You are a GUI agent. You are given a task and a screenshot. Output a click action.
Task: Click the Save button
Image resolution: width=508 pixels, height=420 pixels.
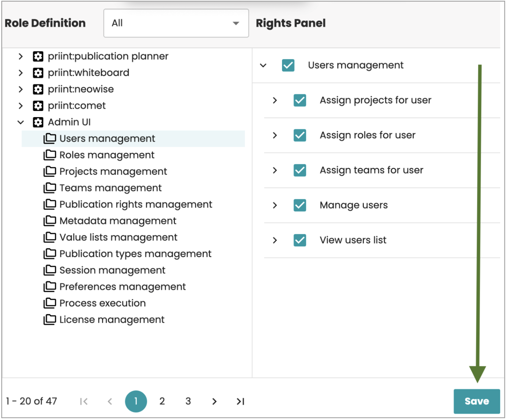tap(477, 401)
